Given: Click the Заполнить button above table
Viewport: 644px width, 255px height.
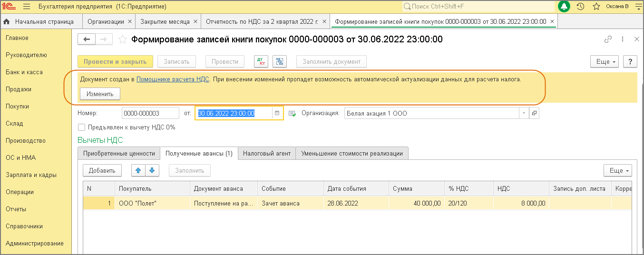Looking at the screenshot, I should tap(190, 170).
